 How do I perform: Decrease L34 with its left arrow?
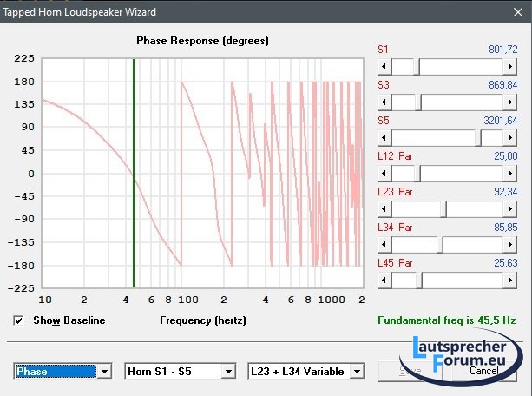tap(383, 244)
